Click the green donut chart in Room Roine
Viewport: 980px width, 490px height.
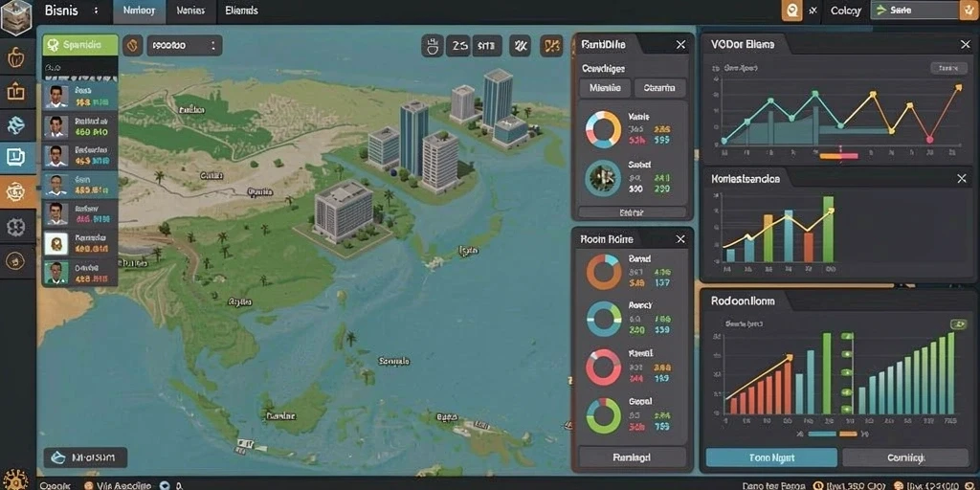(604, 415)
